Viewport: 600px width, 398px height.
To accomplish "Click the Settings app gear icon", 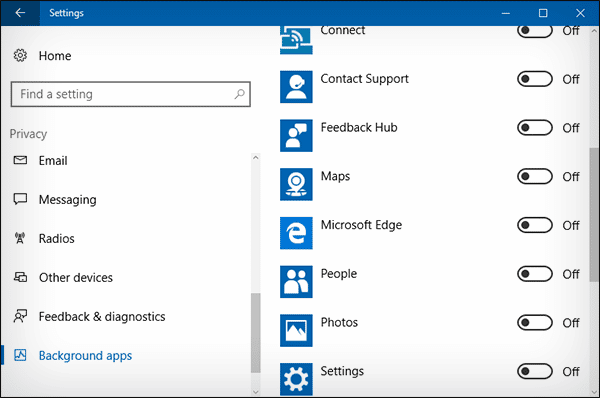I will tap(296, 379).
